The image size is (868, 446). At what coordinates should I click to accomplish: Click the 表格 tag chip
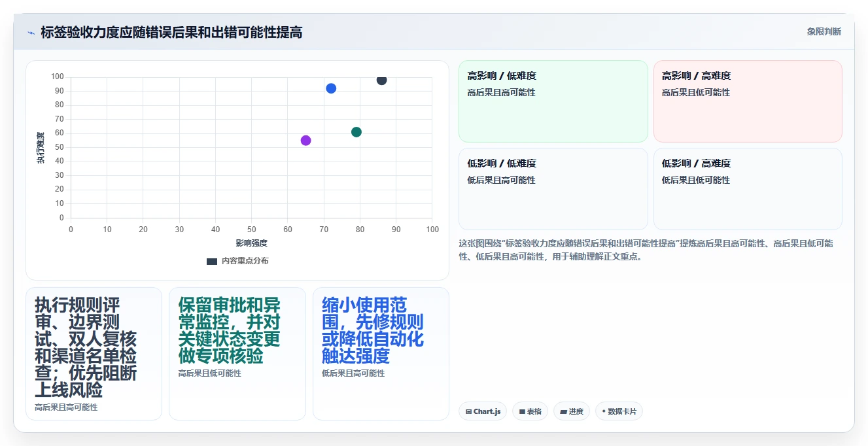[530, 411]
